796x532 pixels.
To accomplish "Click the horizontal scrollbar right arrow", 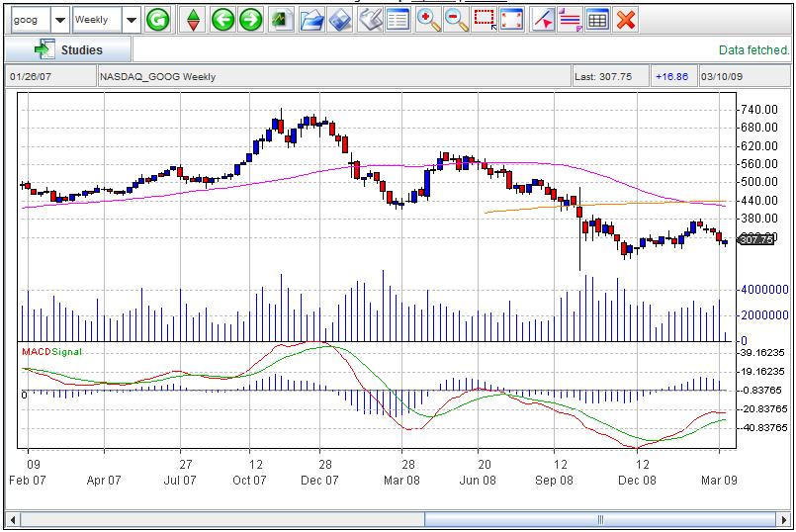I will pos(784,519).
